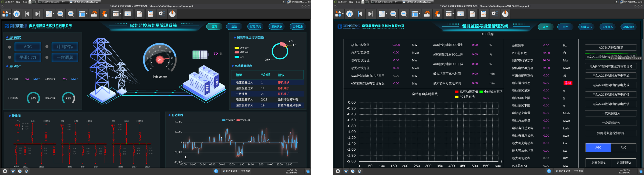Expand shapes icon dropdown in home.gdf toolbar

10,14
